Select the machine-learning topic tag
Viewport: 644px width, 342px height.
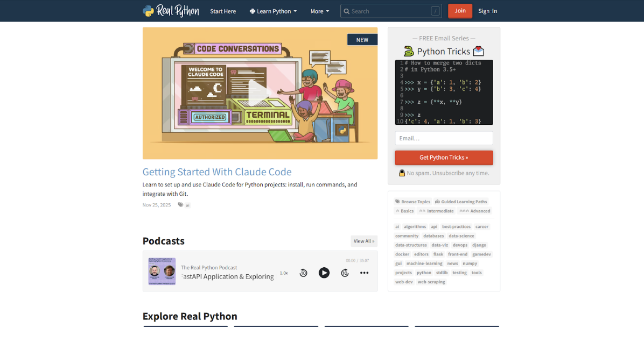click(x=424, y=263)
